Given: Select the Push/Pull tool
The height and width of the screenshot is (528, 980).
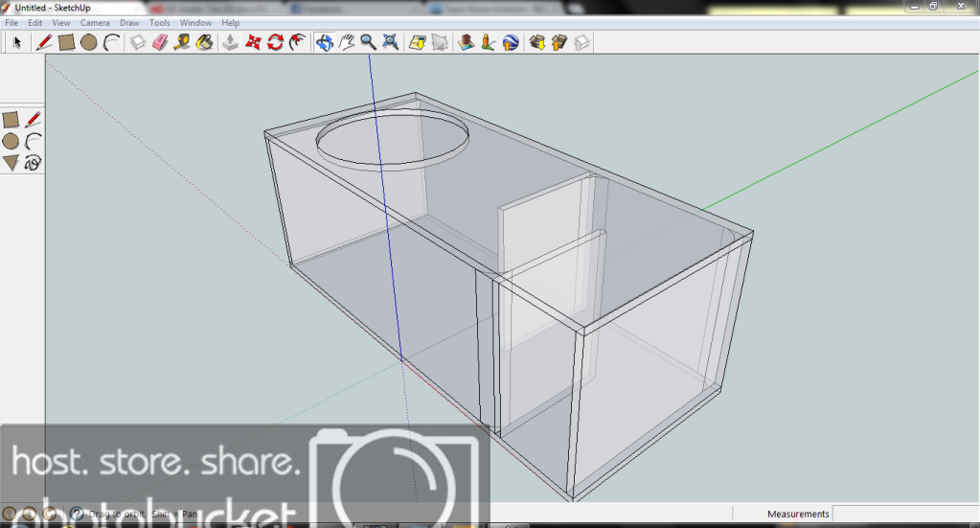Looking at the screenshot, I should pyautogui.click(x=231, y=42).
